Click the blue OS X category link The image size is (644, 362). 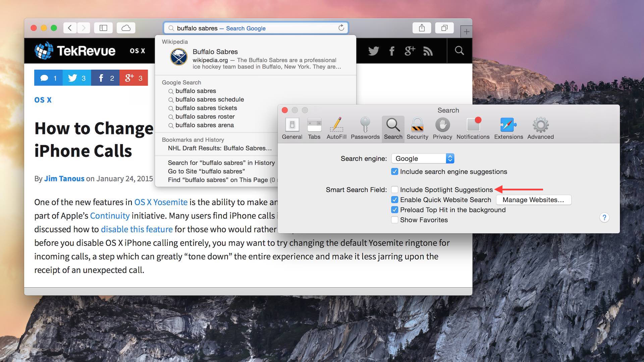point(43,100)
